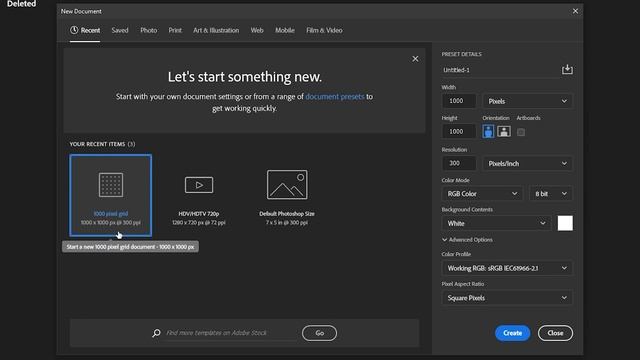Switch to the Photo tab
Viewport: 640px width, 360px height.
(149, 30)
